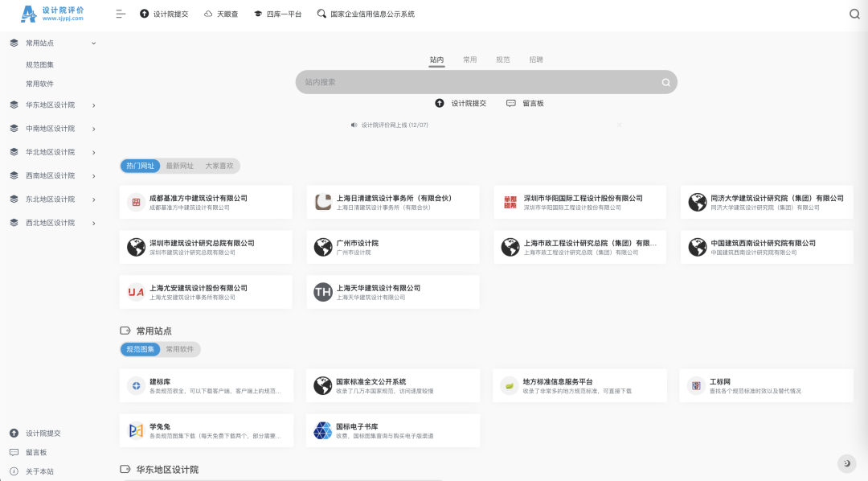Click the globe icon for 同济大学建筑设计研究院
This screenshot has width=868, height=481.
click(x=698, y=202)
